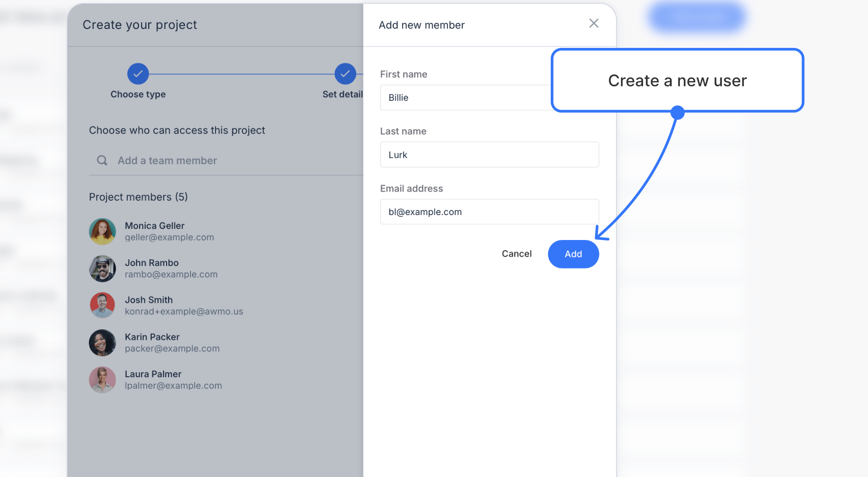
Task: Click Karin Packer's avatar picture
Action: (x=102, y=343)
